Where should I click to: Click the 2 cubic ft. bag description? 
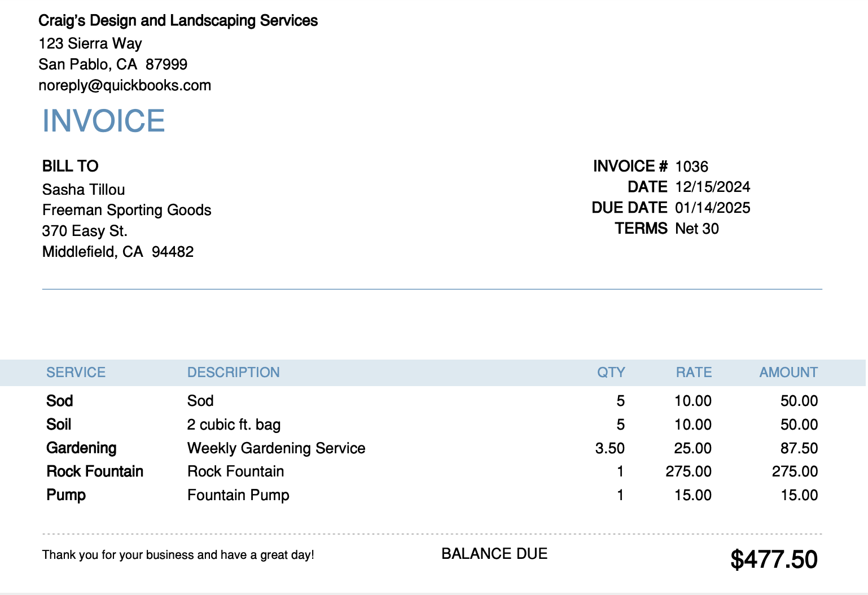234,425
